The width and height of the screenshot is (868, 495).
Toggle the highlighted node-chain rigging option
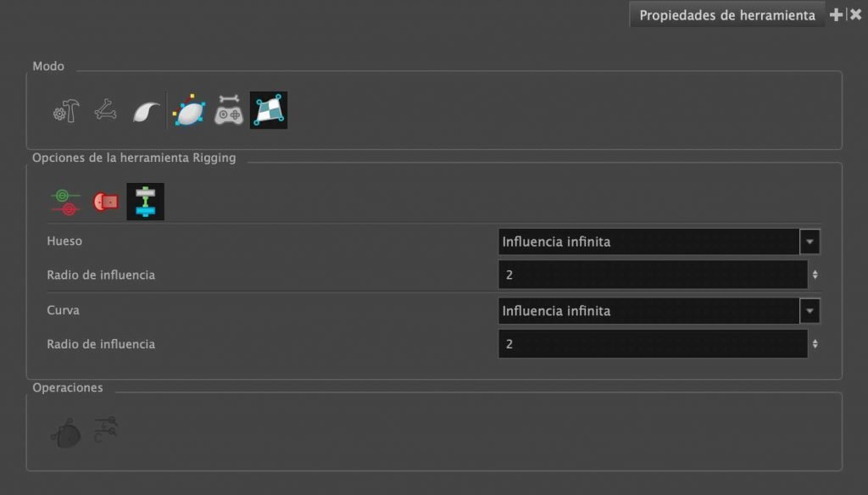[146, 202]
